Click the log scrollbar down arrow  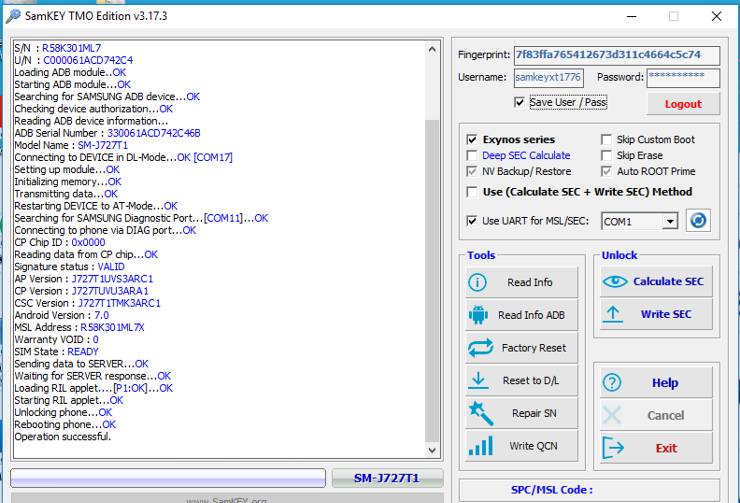point(432,450)
